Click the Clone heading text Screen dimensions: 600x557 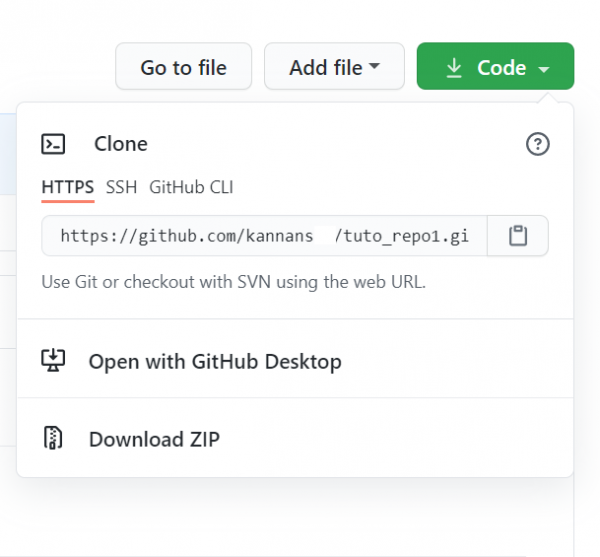(121, 144)
